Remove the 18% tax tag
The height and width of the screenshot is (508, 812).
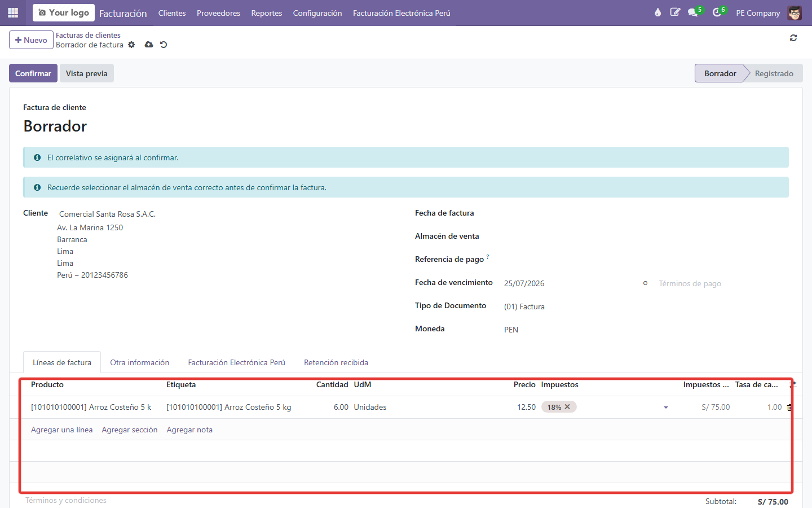[x=567, y=406]
